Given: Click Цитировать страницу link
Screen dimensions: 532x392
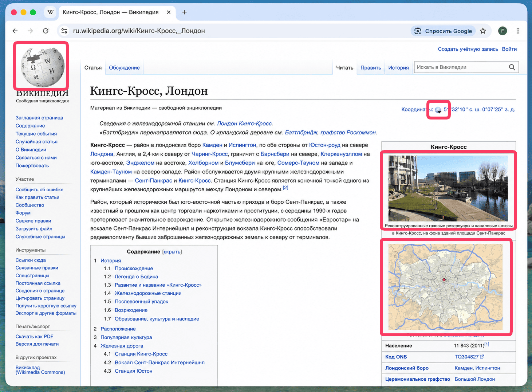Looking at the screenshot, I should point(40,298).
